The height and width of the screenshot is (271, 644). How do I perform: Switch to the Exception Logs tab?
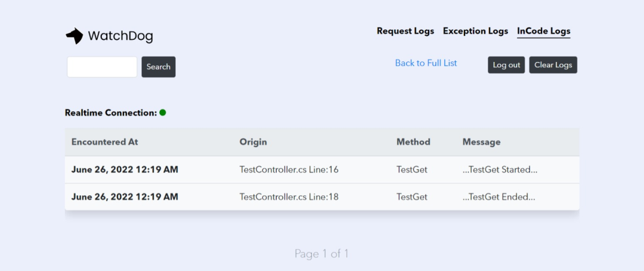(x=475, y=31)
